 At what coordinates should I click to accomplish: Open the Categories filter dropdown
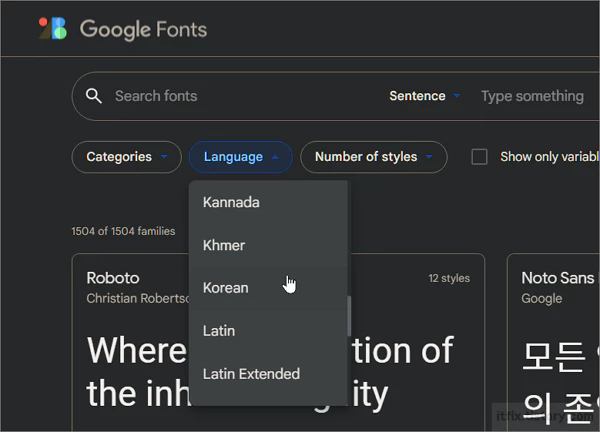[x=127, y=157]
